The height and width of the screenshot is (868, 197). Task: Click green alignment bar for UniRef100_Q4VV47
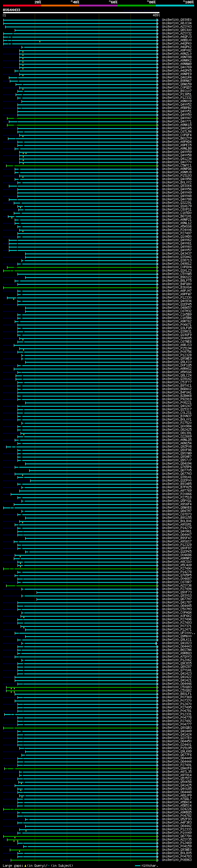coord(82,118)
